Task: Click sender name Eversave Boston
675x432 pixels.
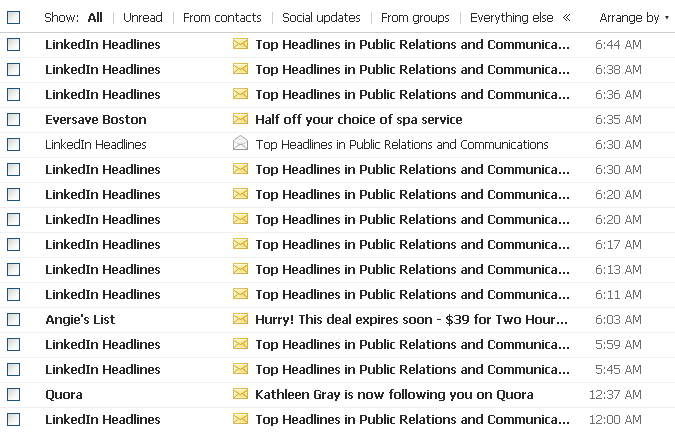Action: click(96, 119)
